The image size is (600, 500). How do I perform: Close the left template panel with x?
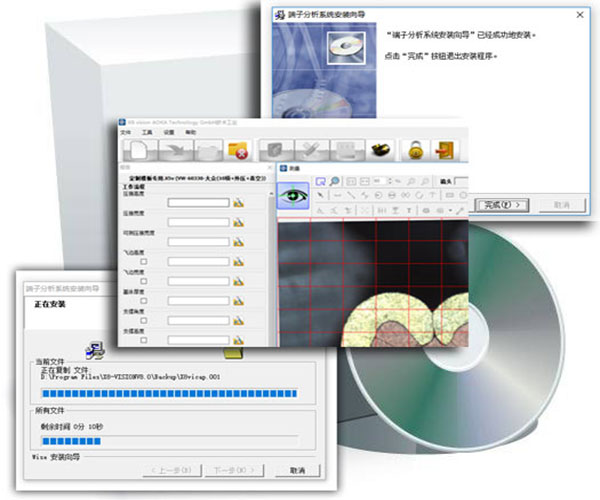pos(269,168)
